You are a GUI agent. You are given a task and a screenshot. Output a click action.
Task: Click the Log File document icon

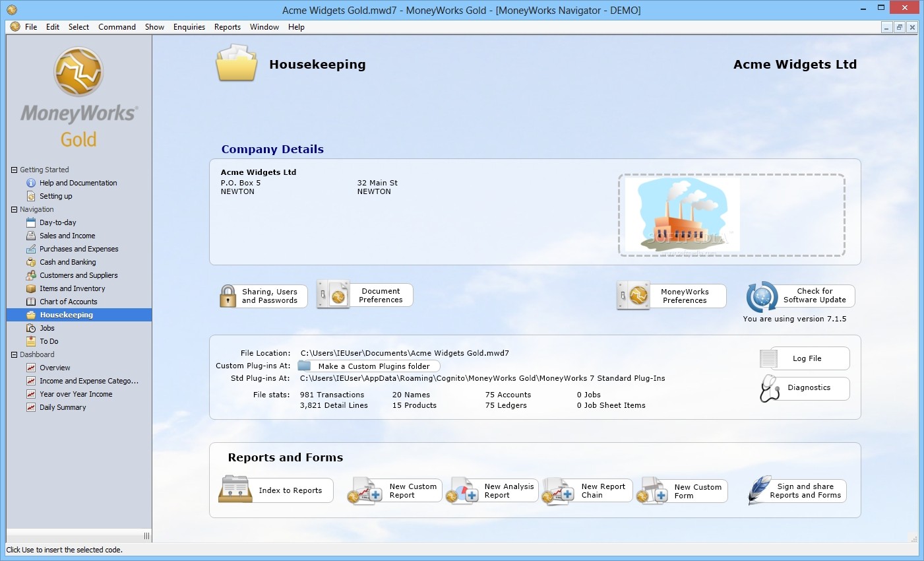click(x=769, y=358)
